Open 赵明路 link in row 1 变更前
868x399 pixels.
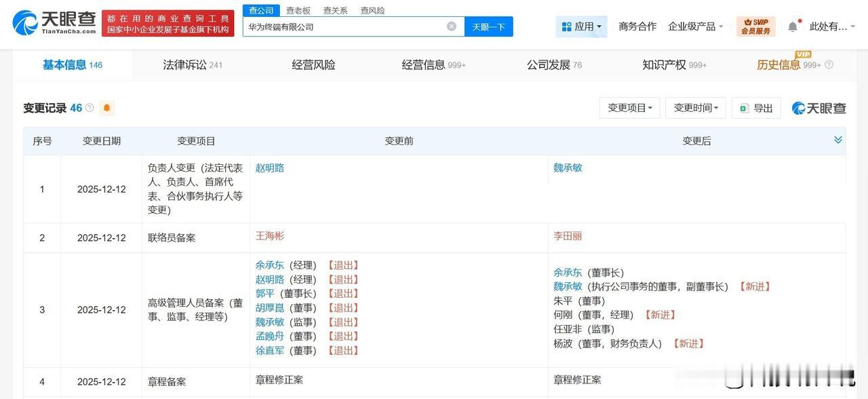click(x=270, y=168)
